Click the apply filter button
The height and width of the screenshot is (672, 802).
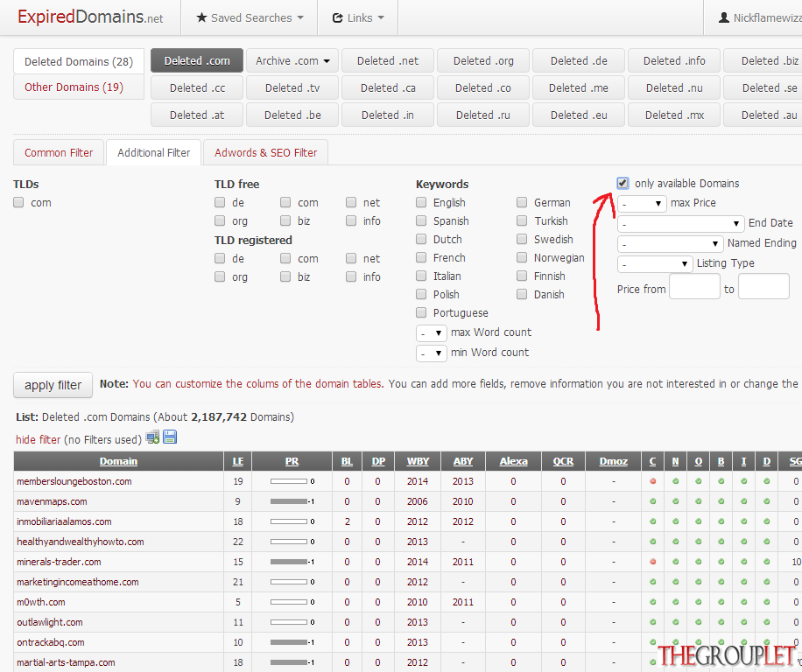pyautogui.click(x=53, y=385)
